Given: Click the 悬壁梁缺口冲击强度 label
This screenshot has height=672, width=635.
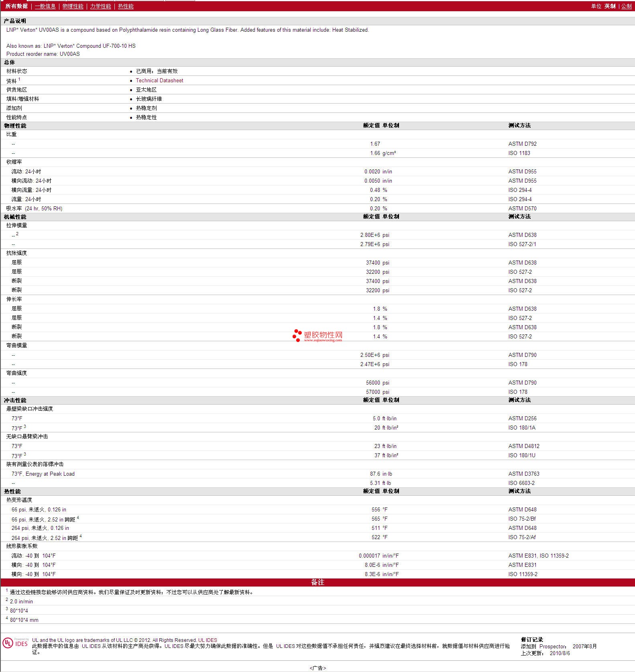Looking at the screenshot, I should 30,409.
